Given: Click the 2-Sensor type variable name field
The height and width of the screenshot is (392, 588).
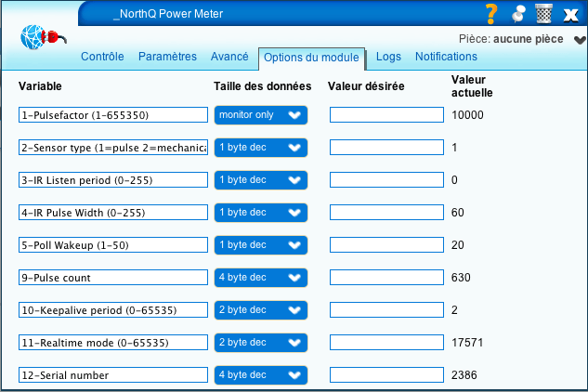Looking at the screenshot, I should (113, 148).
